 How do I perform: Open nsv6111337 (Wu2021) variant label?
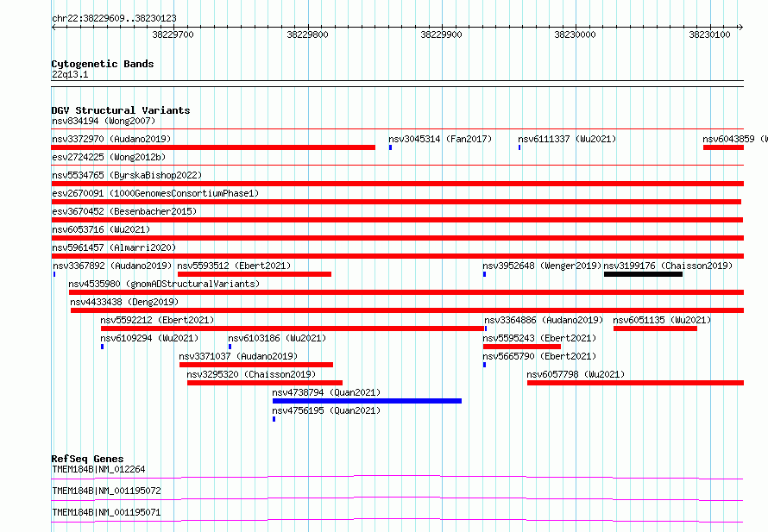click(567, 139)
